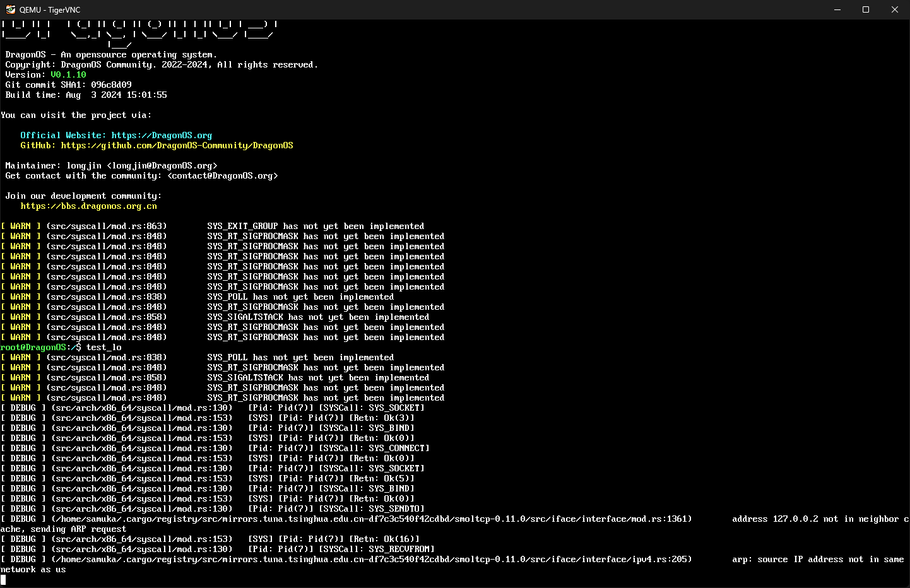This screenshot has width=910, height=588.
Task: Click the typed test_lo command
Action: (104, 348)
